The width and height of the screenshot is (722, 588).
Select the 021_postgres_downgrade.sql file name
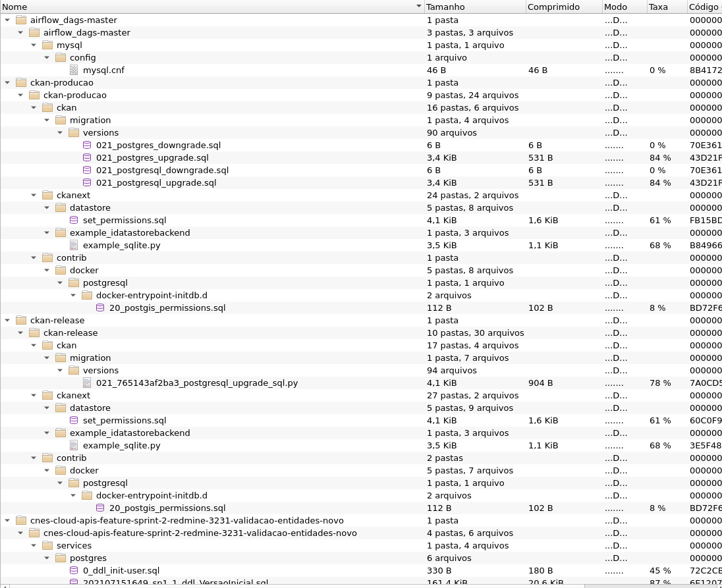point(158,145)
